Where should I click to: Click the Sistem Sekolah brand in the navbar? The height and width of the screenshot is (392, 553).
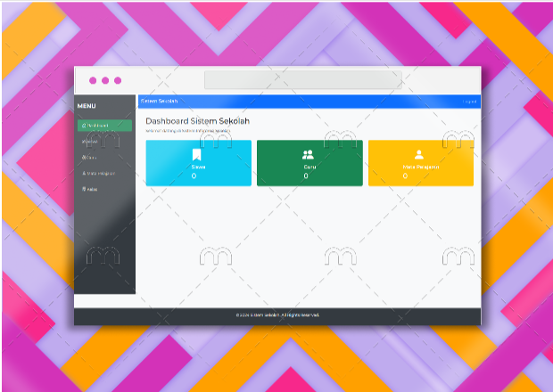click(159, 101)
